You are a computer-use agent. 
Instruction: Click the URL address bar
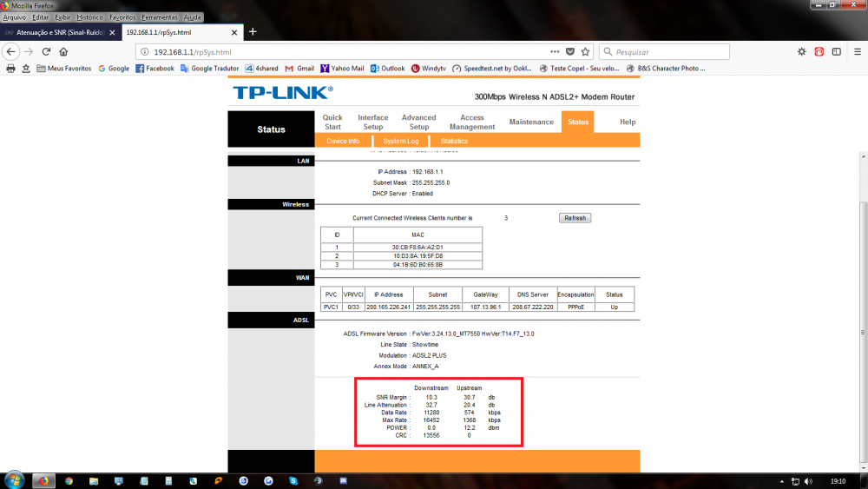347,51
